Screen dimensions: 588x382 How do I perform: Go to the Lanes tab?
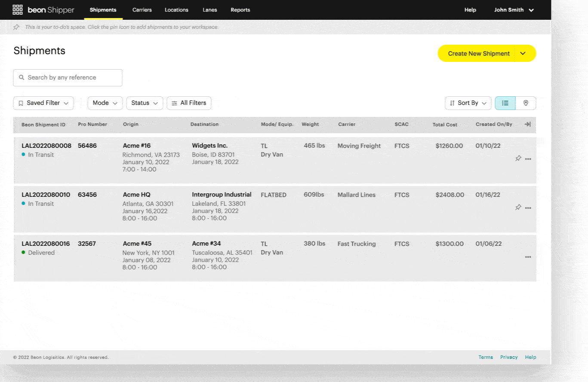pyautogui.click(x=210, y=10)
